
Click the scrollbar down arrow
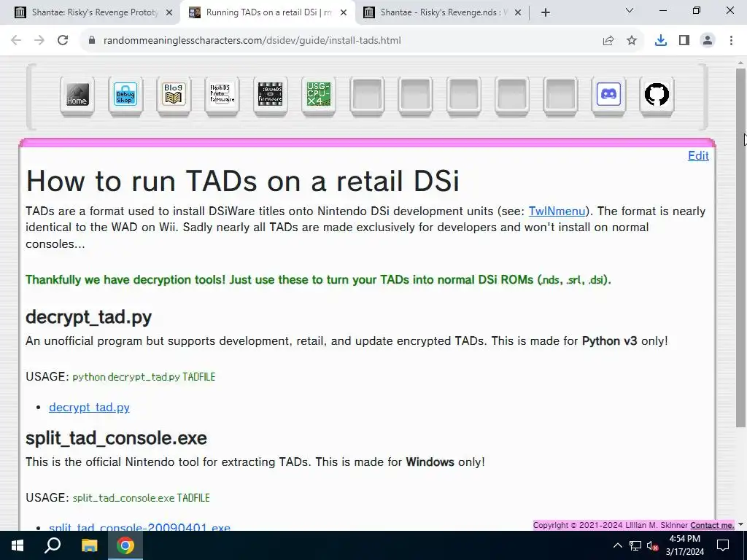tap(740, 524)
